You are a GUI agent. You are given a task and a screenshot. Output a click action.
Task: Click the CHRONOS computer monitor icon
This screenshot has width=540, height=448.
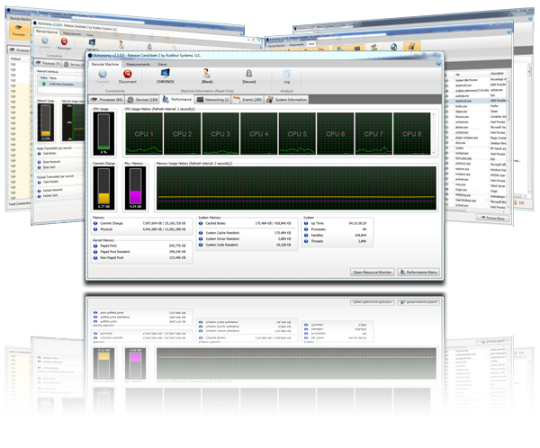[x=165, y=73]
